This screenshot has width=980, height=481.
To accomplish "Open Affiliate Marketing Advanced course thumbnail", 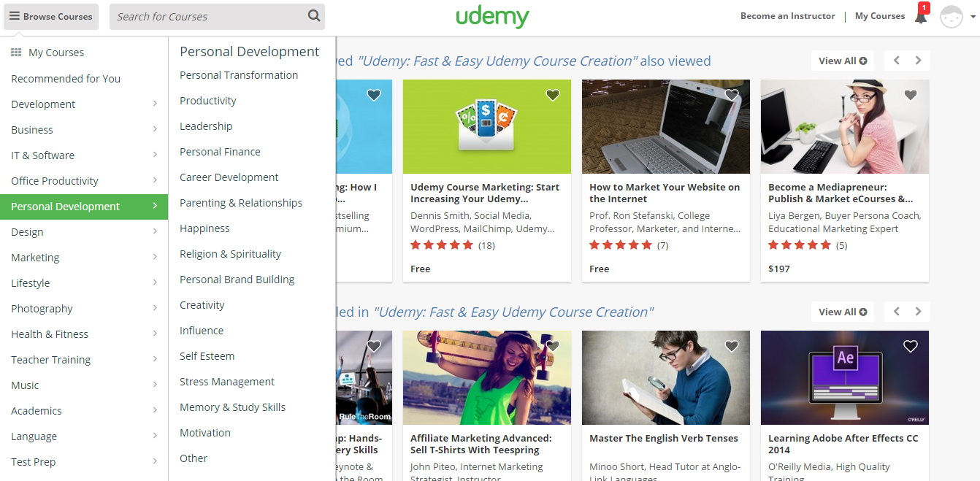I will (487, 378).
